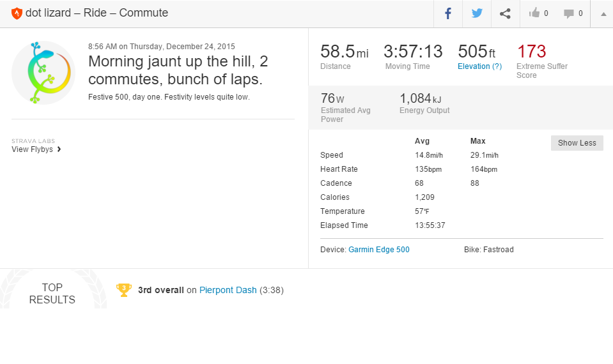Image resolution: width=613 pixels, height=364 pixels.
Task: Click the Top Results badge
Action: [52, 293]
